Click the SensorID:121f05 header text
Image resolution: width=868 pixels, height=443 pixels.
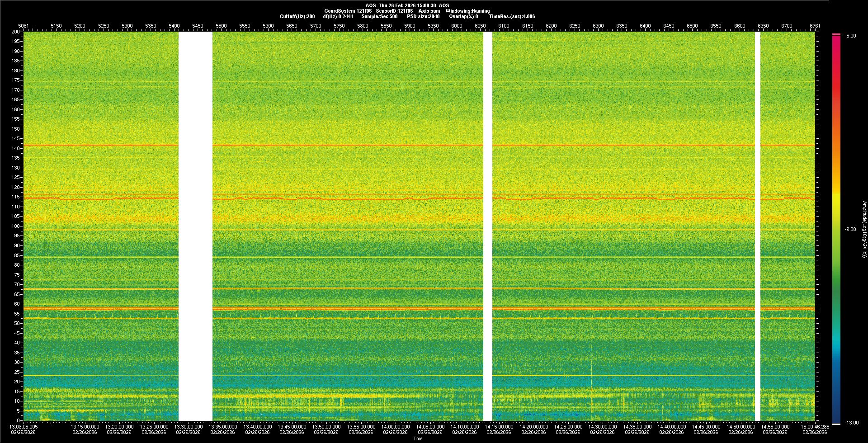pos(394,11)
